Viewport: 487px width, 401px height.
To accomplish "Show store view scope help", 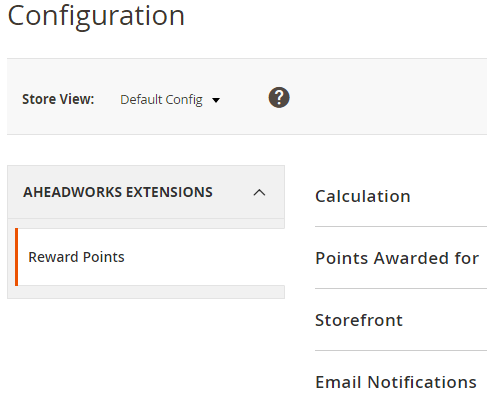I will [279, 98].
